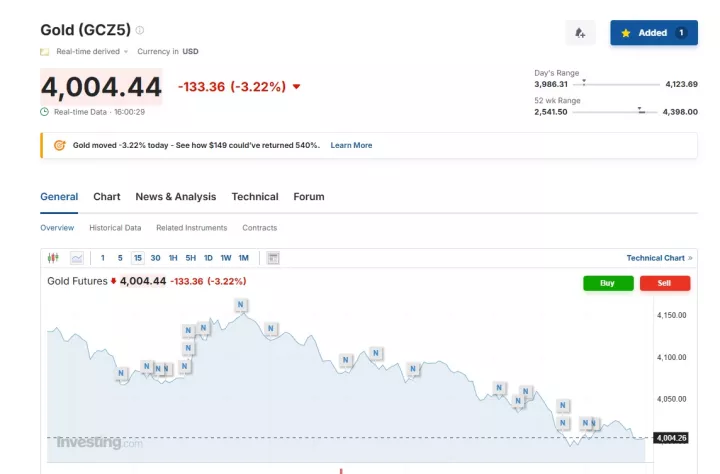Viewport: 720px width, 474px height.
Task: Select the 15-minute chart interval
Action: coord(137,258)
